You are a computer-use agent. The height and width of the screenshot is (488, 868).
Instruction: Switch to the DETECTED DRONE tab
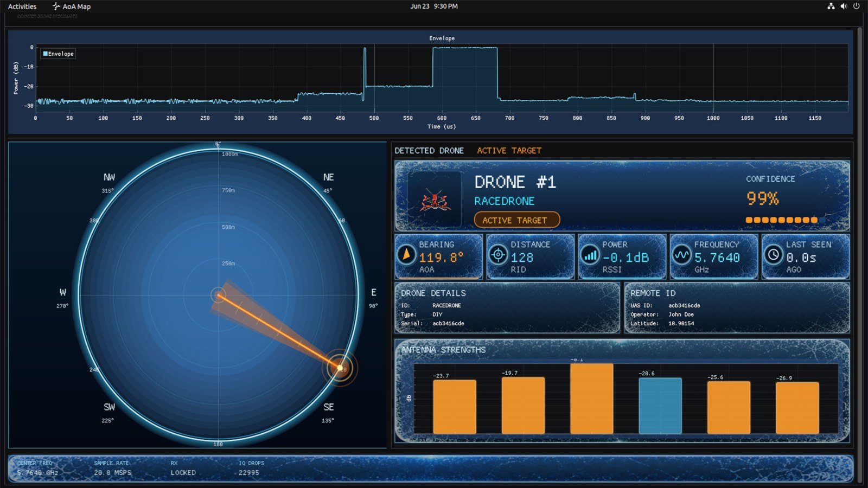point(429,151)
